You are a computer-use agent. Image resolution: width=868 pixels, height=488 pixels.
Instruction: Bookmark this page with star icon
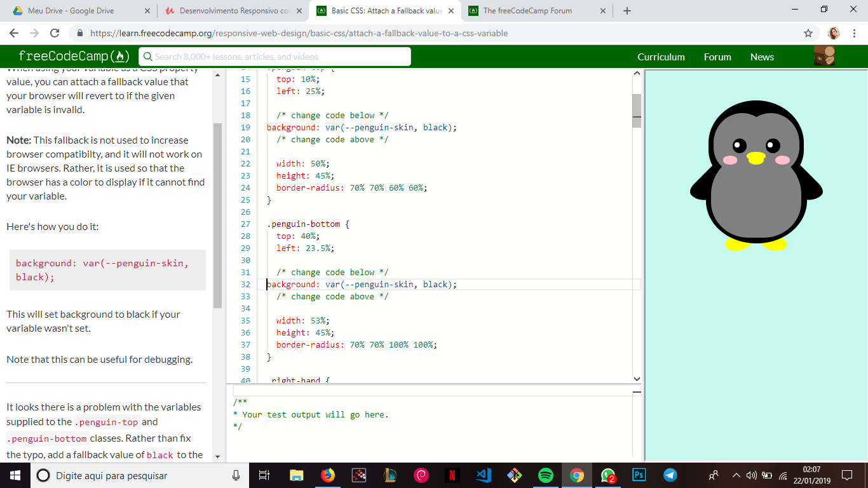[x=808, y=33]
